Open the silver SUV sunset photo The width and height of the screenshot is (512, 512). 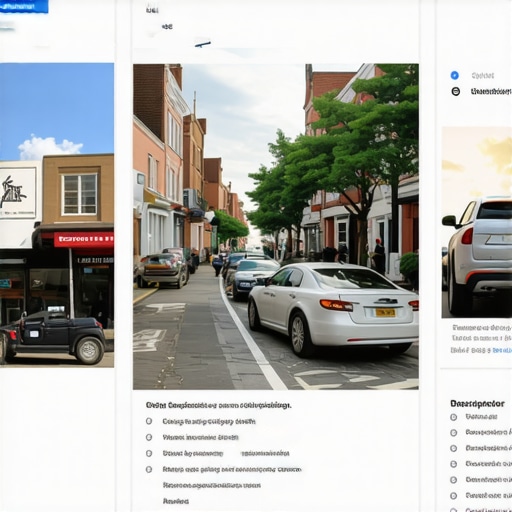point(477,222)
